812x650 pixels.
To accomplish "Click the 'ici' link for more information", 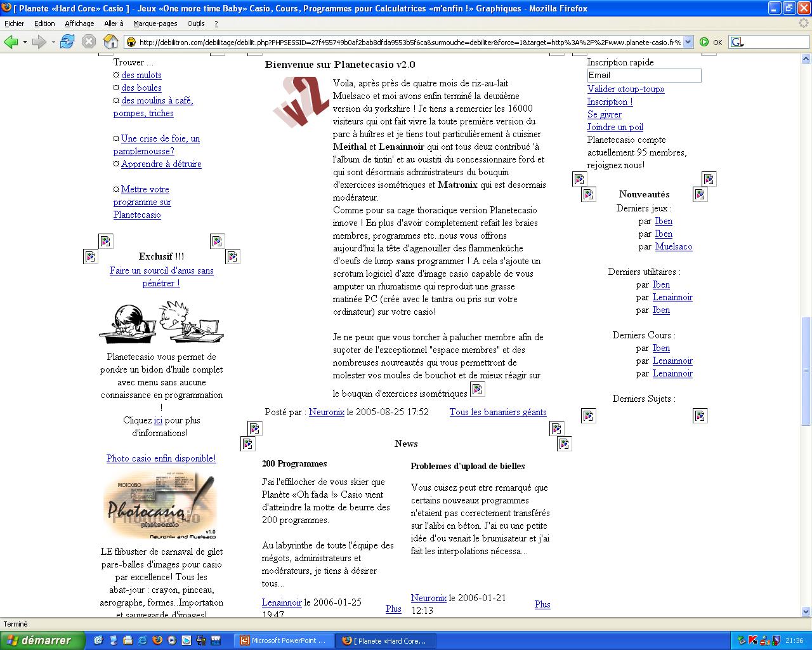I will [158, 420].
